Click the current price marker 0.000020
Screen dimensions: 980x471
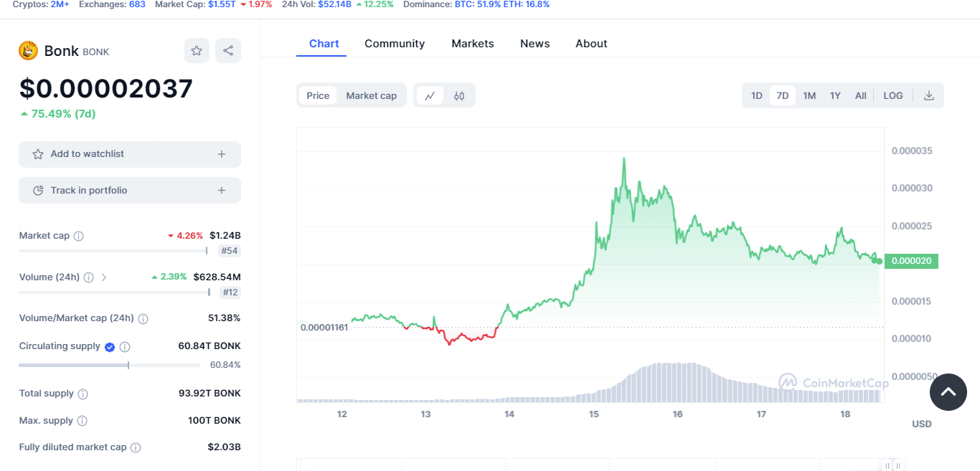click(x=911, y=261)
